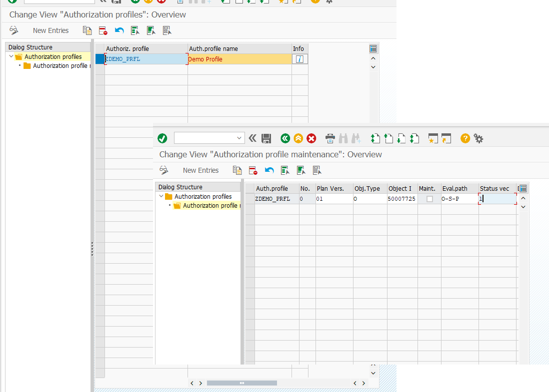The image size is (549, 392).
Task: Click the yellow Exit icon
Action: tap(298, 138)
